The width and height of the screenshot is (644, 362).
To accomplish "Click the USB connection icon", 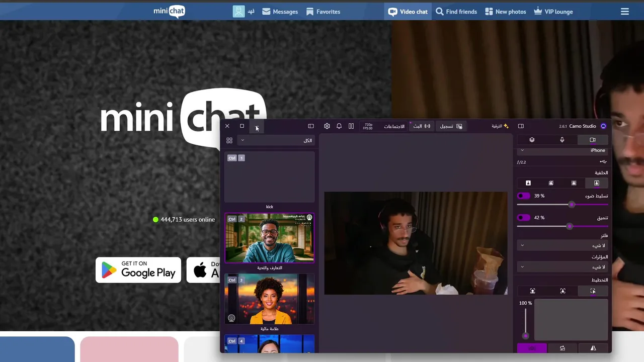I will tap(603, 161).
